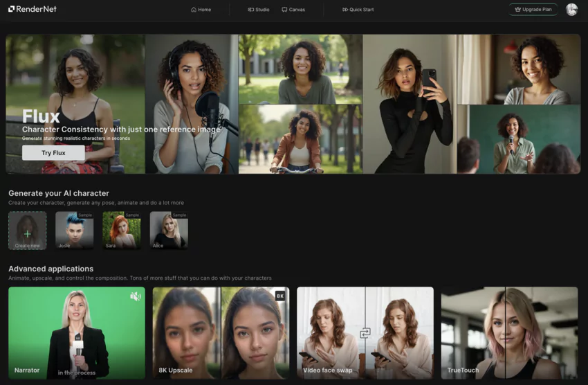Click the 8K badge icon
Image resolution: width=588 pixels, height=385 pixels.
[280, 296]
